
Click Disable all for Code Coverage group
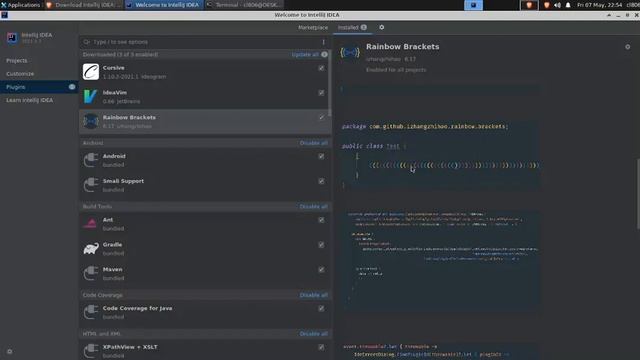click(x=313, y=295)
